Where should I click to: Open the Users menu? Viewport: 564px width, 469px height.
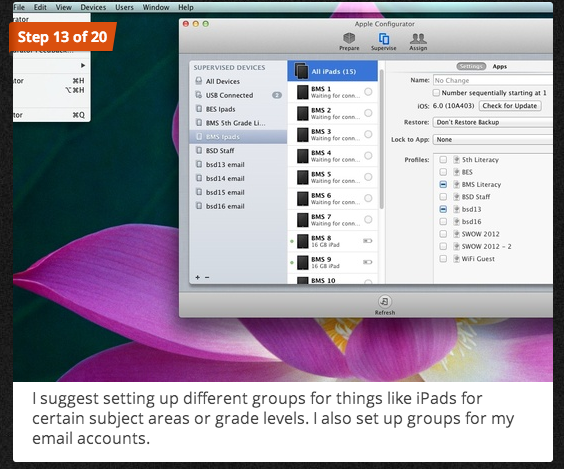point(124,7)
